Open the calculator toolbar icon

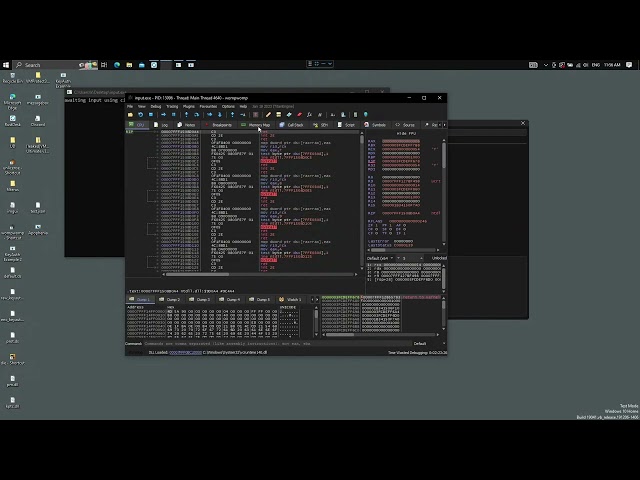click(x=356, y=115)
